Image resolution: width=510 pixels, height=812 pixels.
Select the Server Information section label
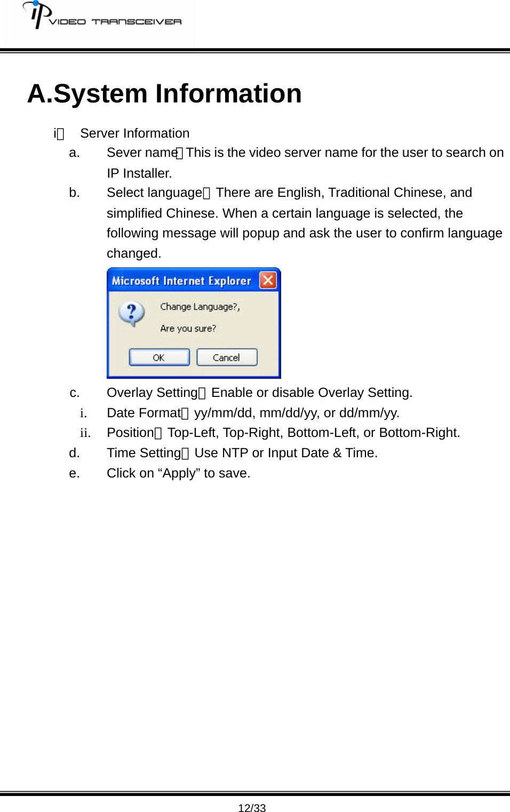134,133
